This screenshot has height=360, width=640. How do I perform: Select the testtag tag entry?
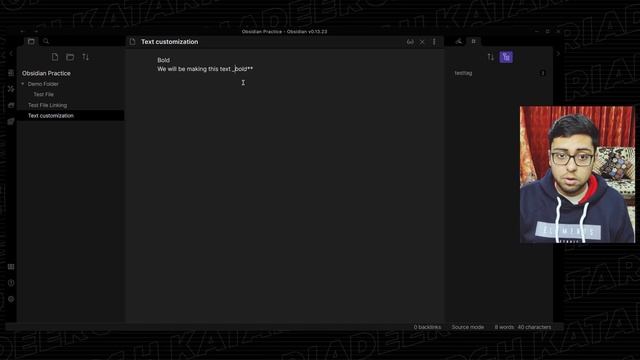click(463, 73)
